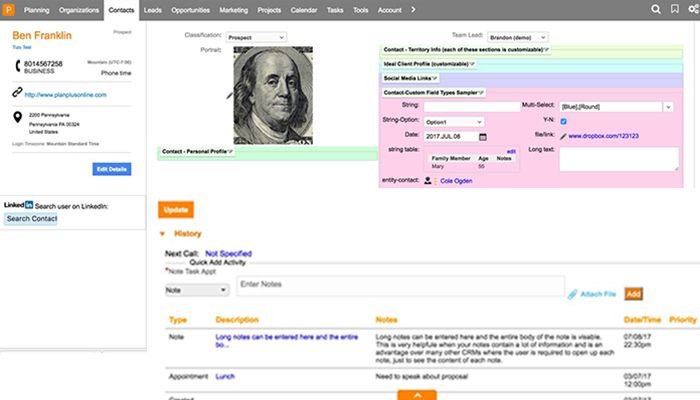Open the Cole Ogden contact link
The width and height of the screenshot is (700, 400).
click(456, 181)
